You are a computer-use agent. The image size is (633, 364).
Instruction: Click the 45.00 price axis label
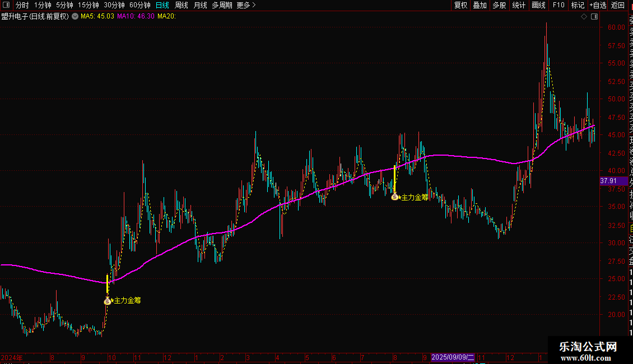coord(616,135)
